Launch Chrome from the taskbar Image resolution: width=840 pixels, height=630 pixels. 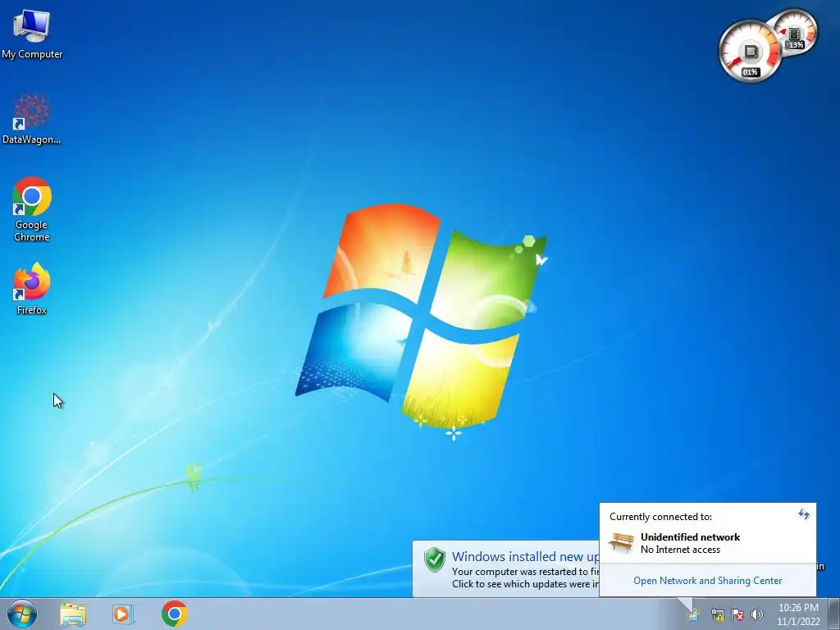coord(174,614)
